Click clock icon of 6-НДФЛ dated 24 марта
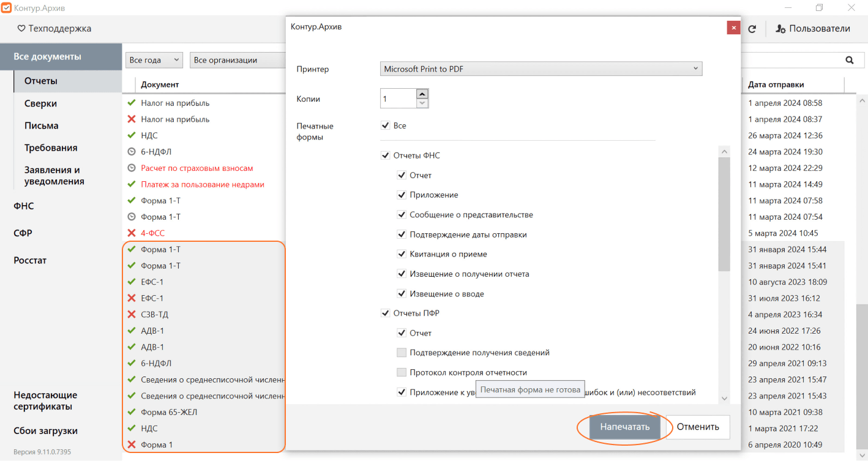Image resolution: width=868 pixels, height=461 pixels. [131, 151]
